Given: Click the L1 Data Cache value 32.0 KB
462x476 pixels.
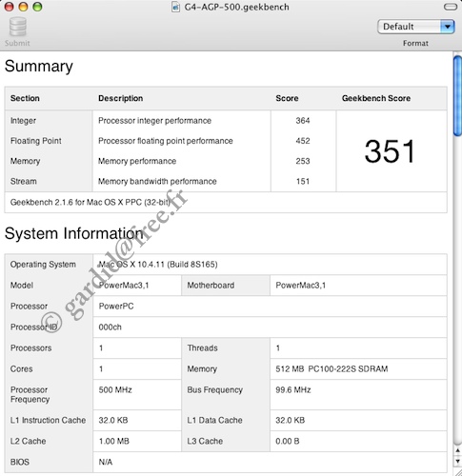Looking at the screenshot, I should coord(290,421).
